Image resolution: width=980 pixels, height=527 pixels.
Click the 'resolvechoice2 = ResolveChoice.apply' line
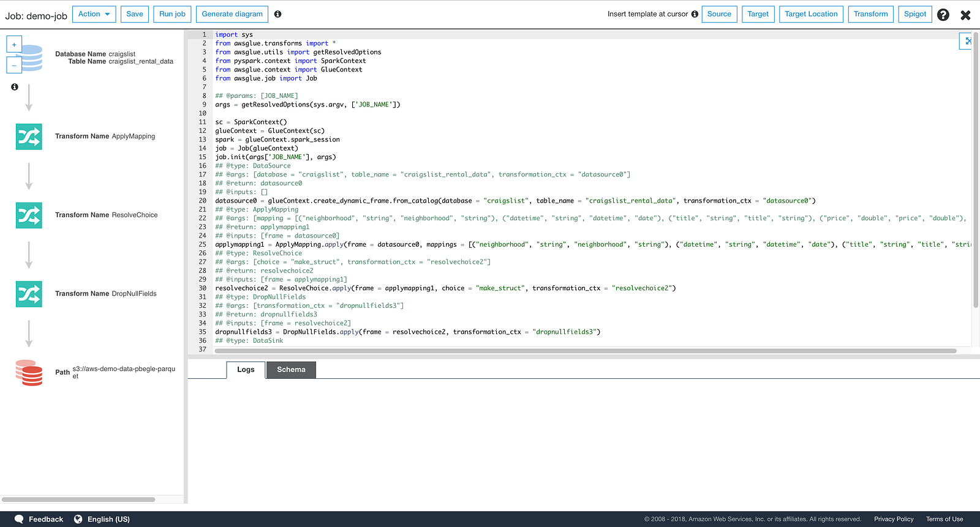[445, 288]
